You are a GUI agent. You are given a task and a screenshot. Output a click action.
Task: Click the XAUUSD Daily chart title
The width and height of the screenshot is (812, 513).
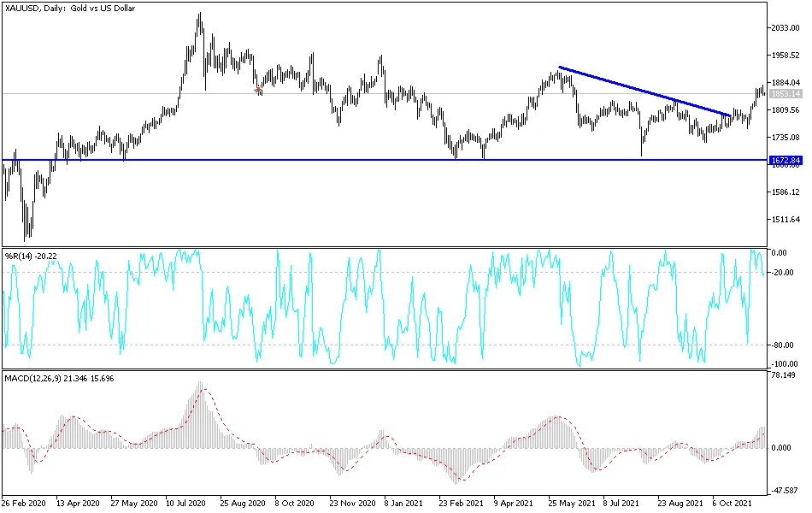[x=69, y=9]
